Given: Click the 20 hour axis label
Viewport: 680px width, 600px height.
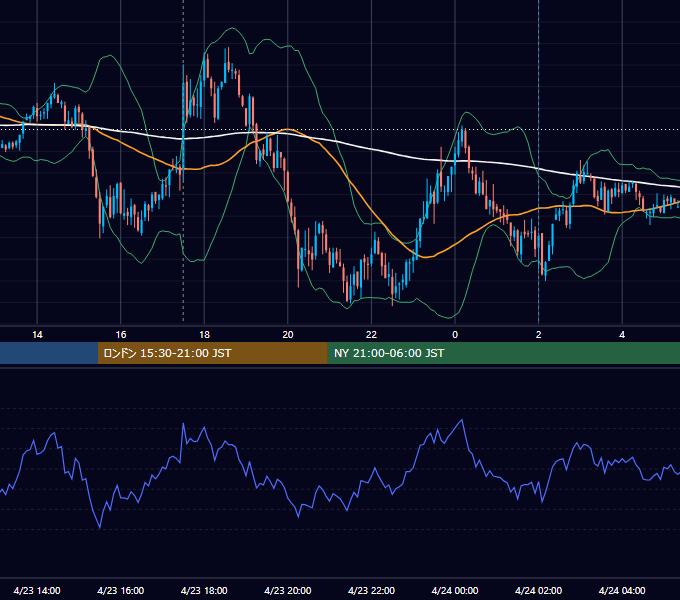Looking at the screenshot, I should 288,335.
